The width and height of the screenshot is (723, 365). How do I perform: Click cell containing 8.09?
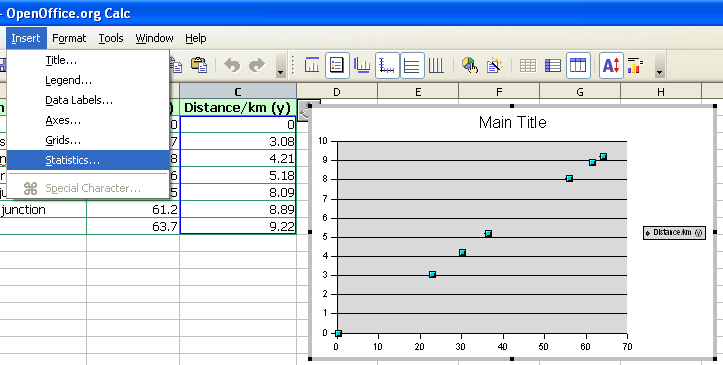(238, 193)
